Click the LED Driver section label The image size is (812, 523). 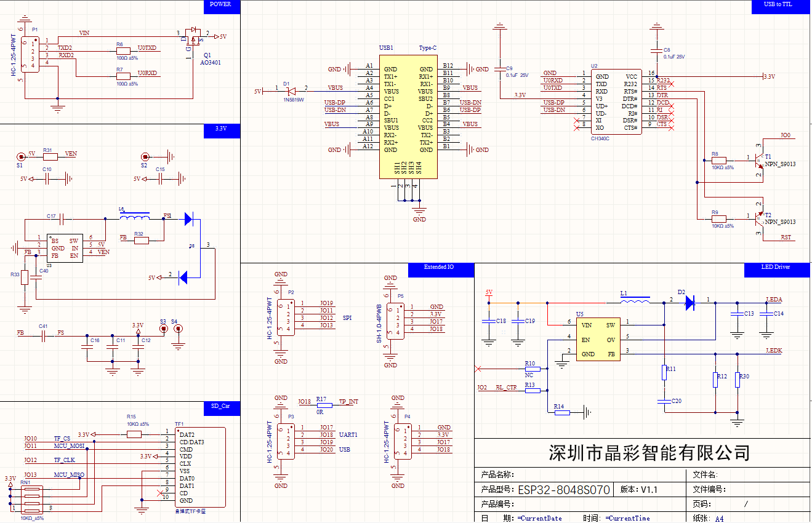(775, 268)
